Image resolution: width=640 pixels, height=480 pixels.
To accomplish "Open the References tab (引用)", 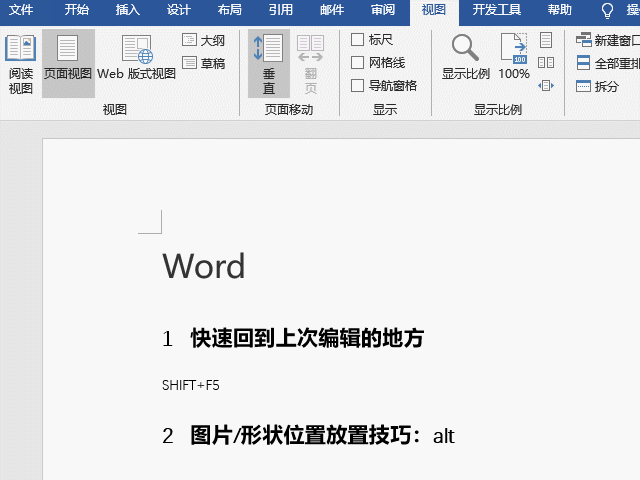I will tap(280, 10).
